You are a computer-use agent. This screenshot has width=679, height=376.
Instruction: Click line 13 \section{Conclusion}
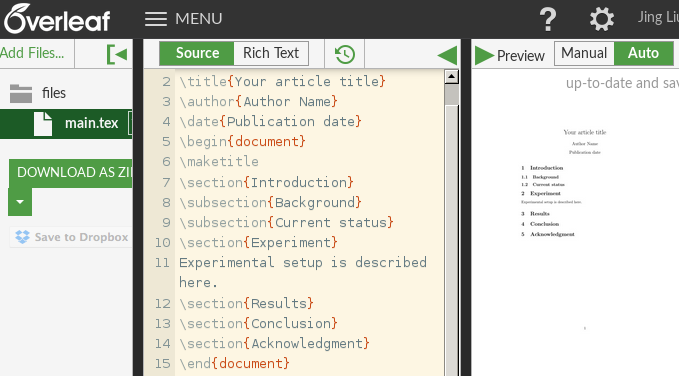coord(258,324)
